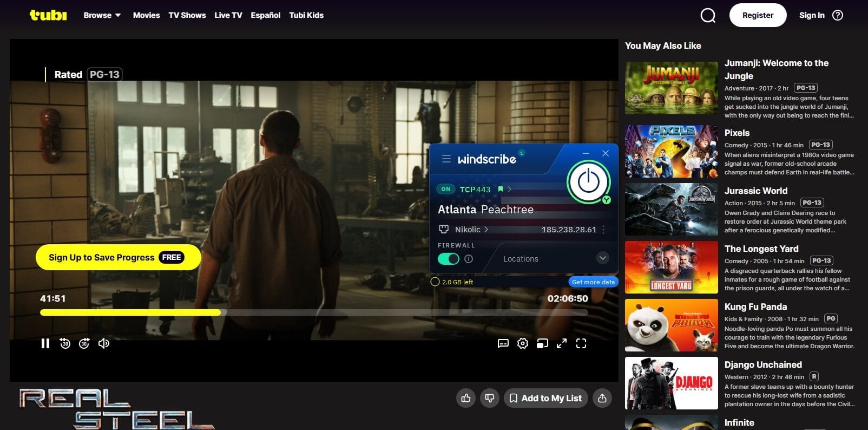Click the Kung Fu Panda title link

coord(755,307)
